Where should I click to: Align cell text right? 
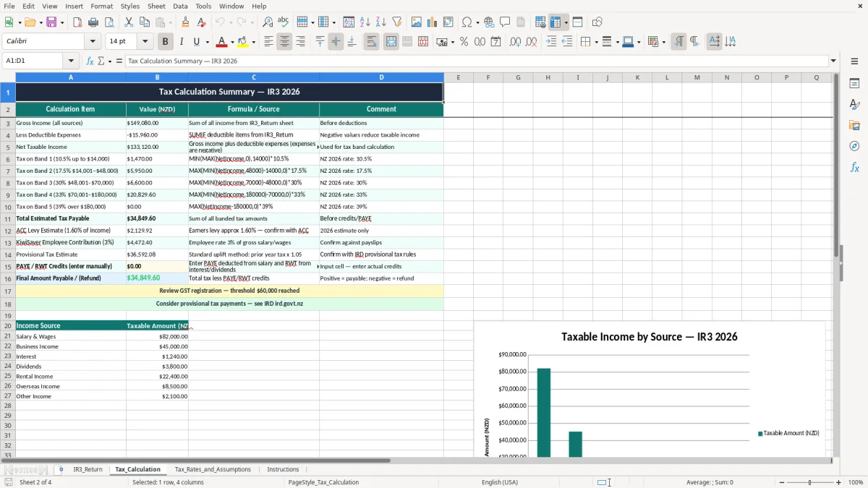click(x=300, y=42)
